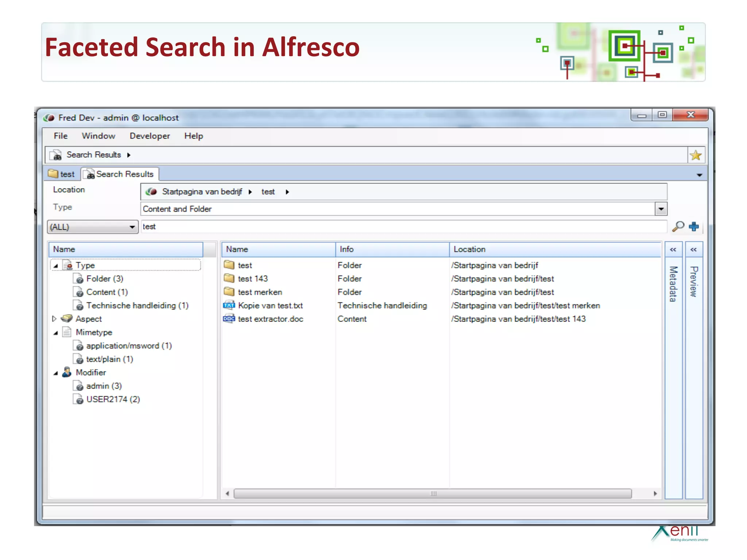
Task: Click the Search Results breadcrumb icon
Action: click(x=56, y=155)
